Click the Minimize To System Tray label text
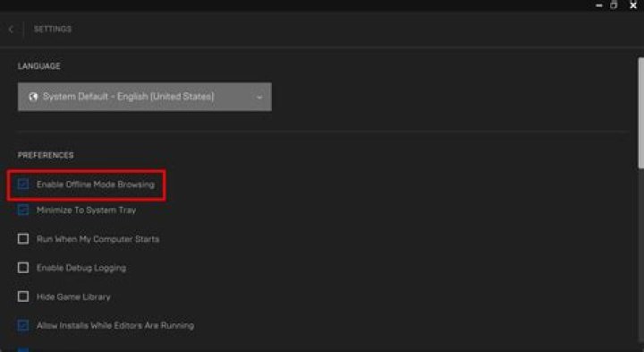This screenshot has width=644, height=352. pyautogui.click(x=86, y=210)
